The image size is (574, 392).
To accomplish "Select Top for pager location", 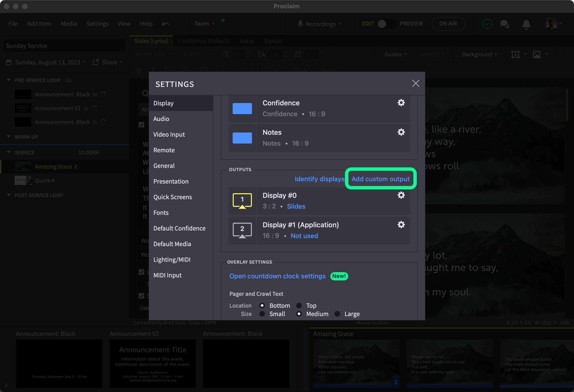I will pos(299,306).
